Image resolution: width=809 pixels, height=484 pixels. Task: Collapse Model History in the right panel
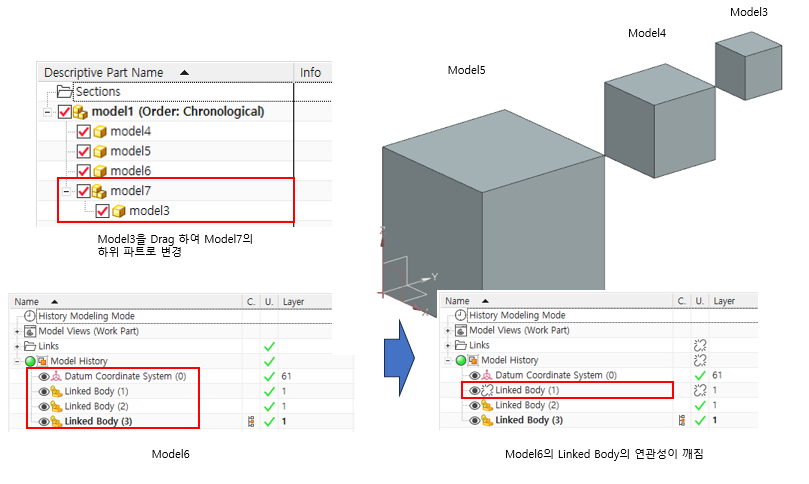point(449,360)
